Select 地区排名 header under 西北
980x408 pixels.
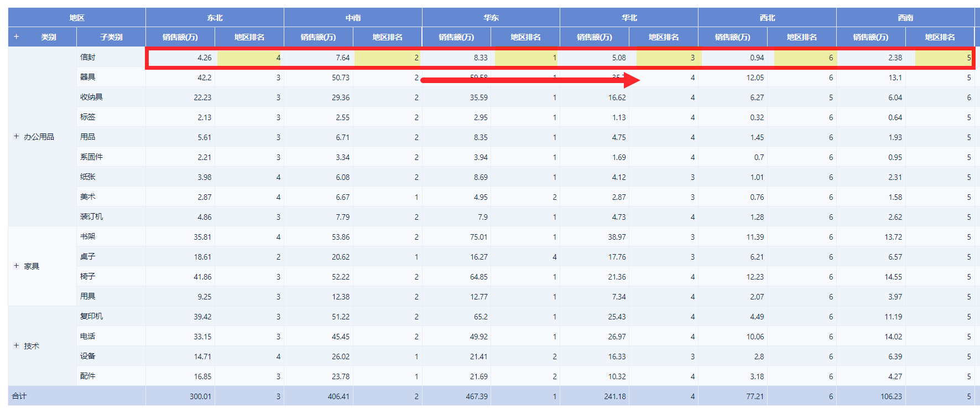pyautogui.click(x=802, y=37)
